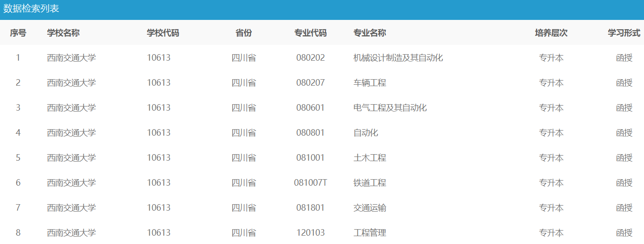Click the 专业名称 column header
Viewport: 644px width, 244px height.
point(370,33)
